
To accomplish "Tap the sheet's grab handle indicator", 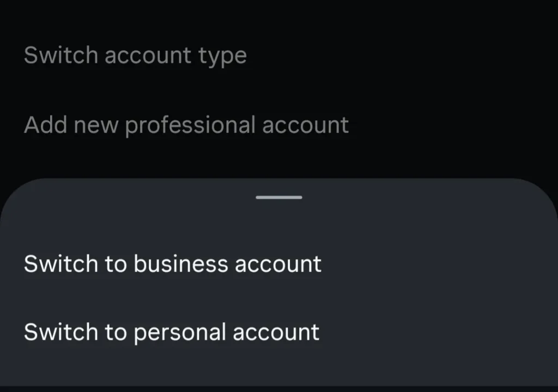I will (278, 197).
